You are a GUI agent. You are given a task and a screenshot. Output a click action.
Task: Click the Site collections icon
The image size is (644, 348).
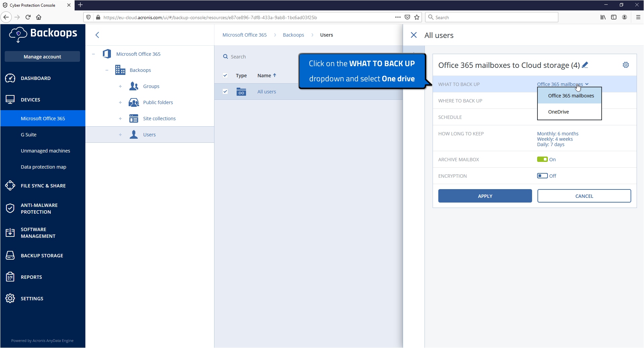[134, 119]
